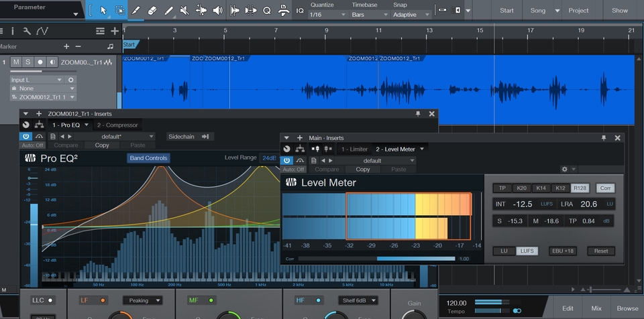
Task: Click the add track plus icon
Action: point(115,31)
